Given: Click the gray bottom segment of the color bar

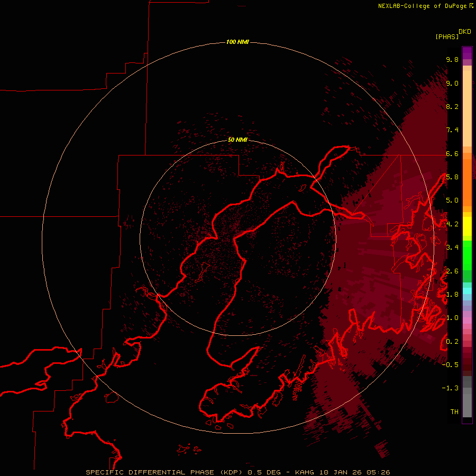Looking at the screenshot, I should pos(467,406).
